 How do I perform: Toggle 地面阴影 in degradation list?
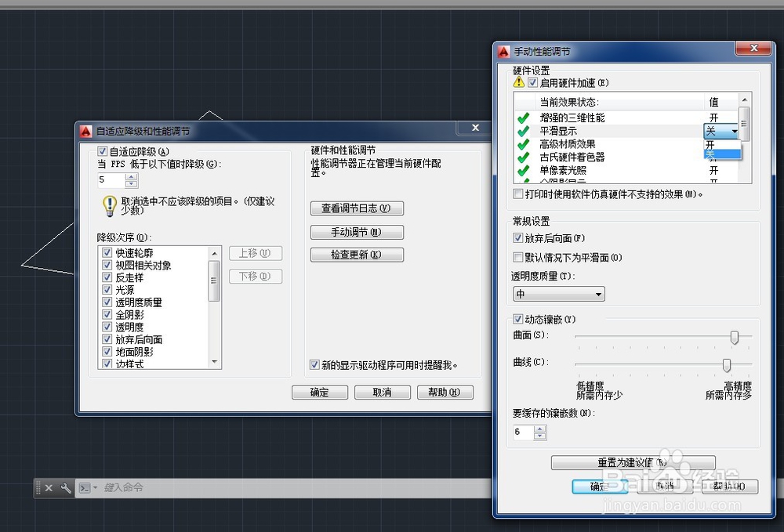click(107, 352)
